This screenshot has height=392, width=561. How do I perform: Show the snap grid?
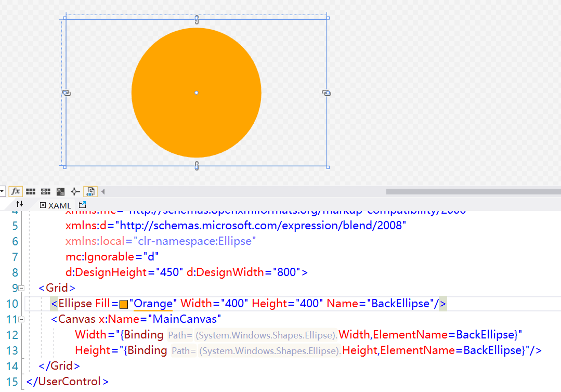click(31, 191)
